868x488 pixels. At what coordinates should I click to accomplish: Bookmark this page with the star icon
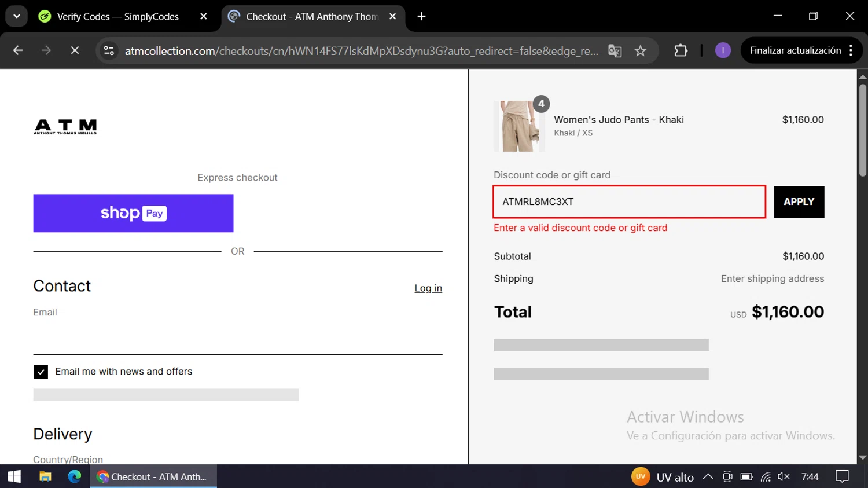(640, 51)
